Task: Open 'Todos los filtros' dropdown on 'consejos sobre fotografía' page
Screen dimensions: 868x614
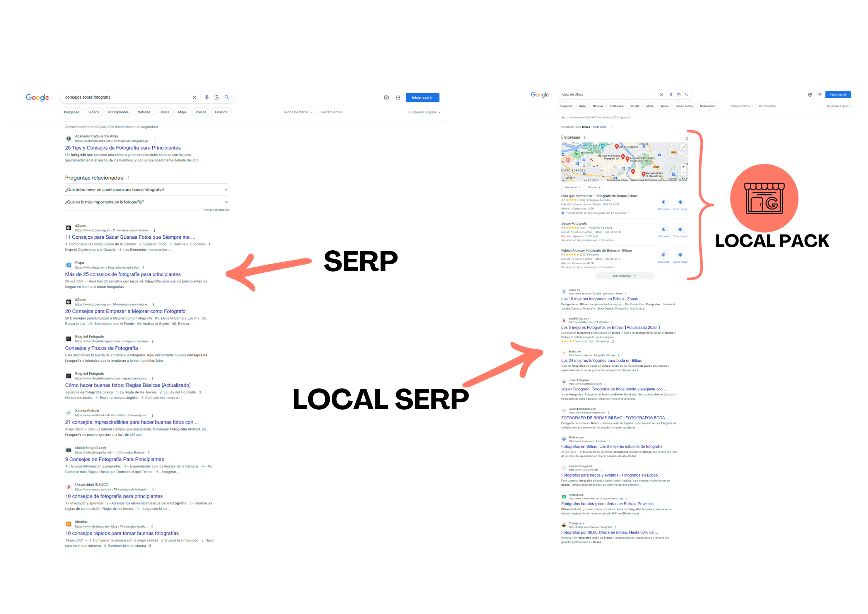Action: pyautogui.click(x=298, y=112)
